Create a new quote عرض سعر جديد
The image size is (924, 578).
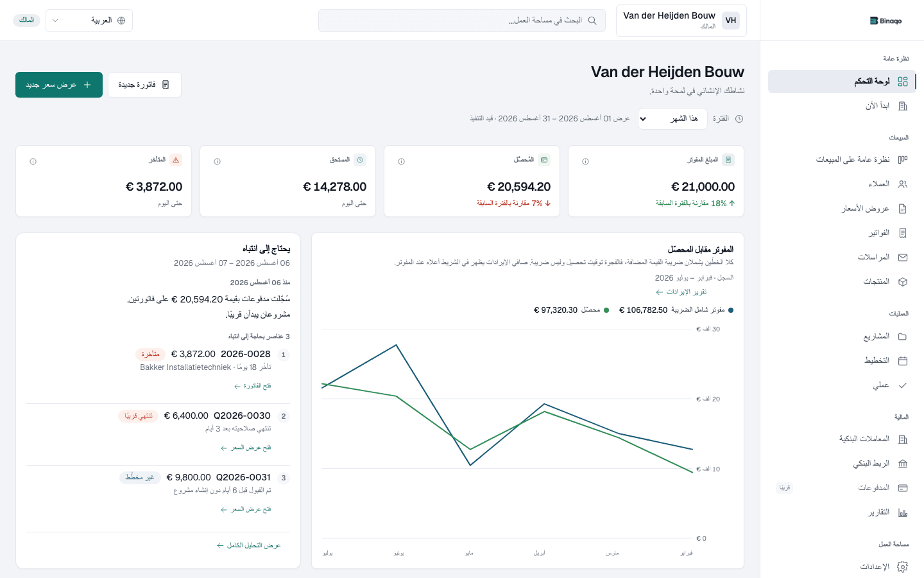tap(59, 85)
